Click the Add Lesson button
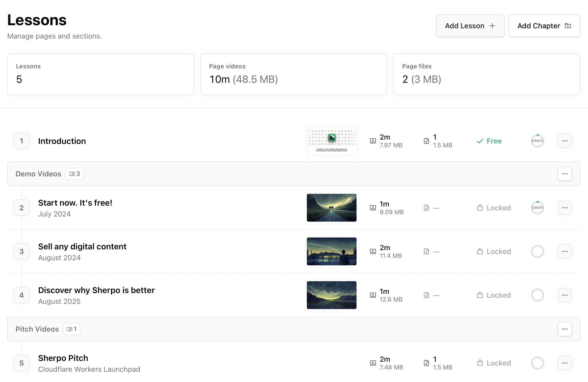The width and height of the screenshot is (588, 382). 470,26
